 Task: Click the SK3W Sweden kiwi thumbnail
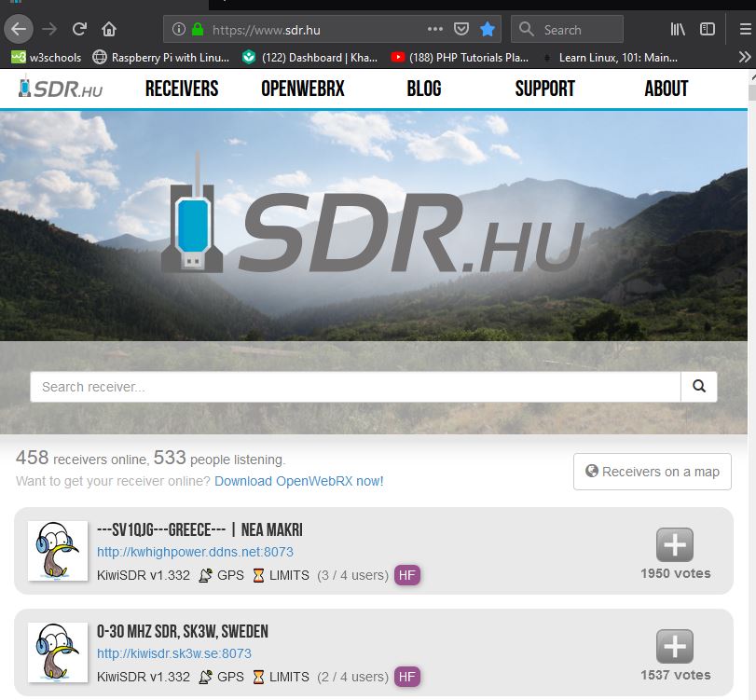[58, 652]
